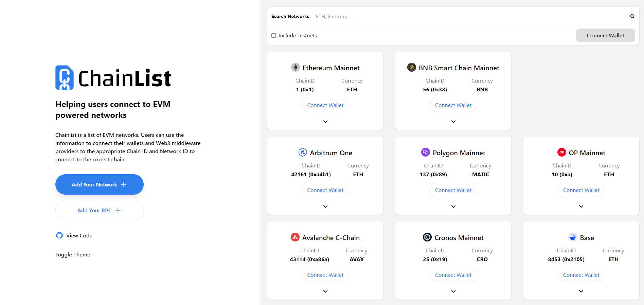Screen dimensions: 644x305
Task: Click the Ethereum Mainnet card title
Action: tap(331, 68)
